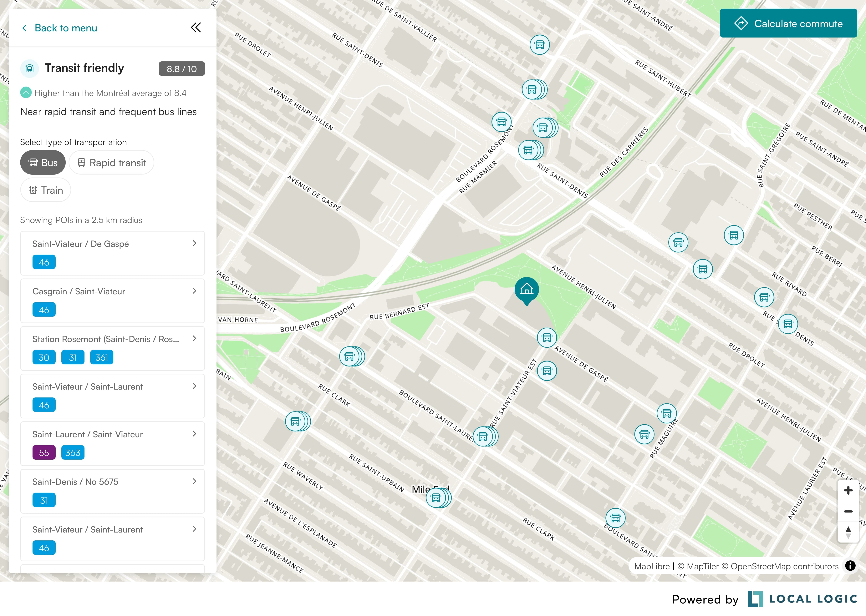The width and height of the screenshot is (866, 616).
Task: Zoom in the map with plus button
Action: (x=848, y=490)
